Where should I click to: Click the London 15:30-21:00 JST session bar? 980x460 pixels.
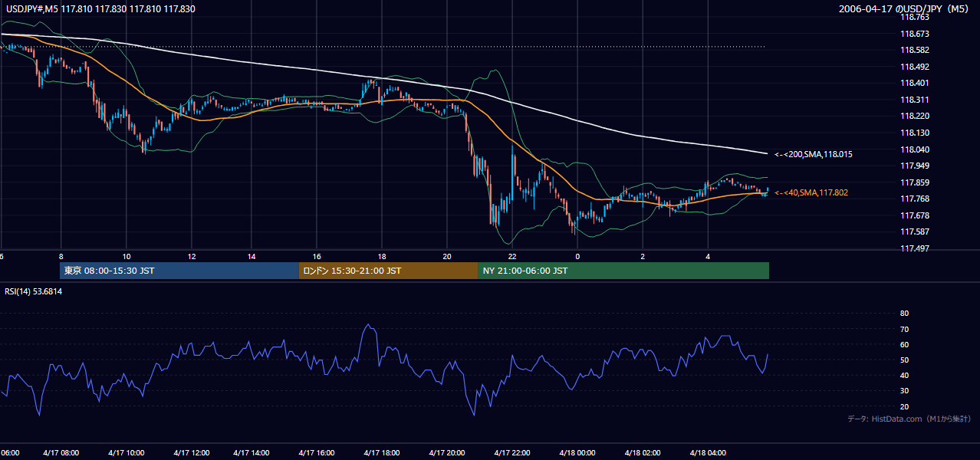(389, 271)
